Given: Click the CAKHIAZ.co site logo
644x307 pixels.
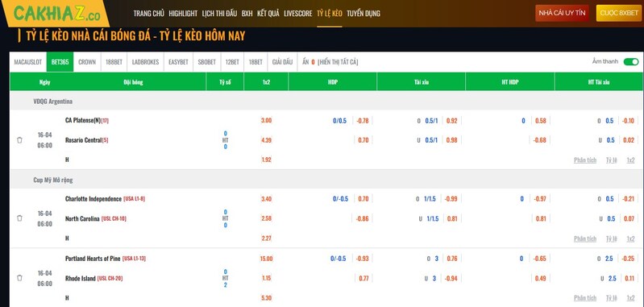Looking at the screenshot, I should coord(56,13).
